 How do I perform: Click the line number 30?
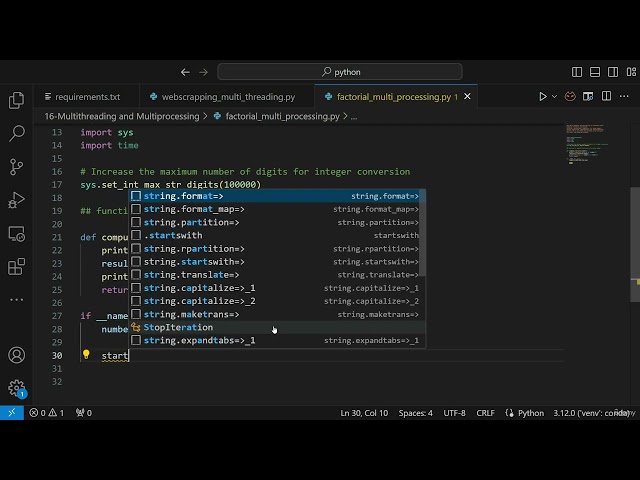click(57, 356)
